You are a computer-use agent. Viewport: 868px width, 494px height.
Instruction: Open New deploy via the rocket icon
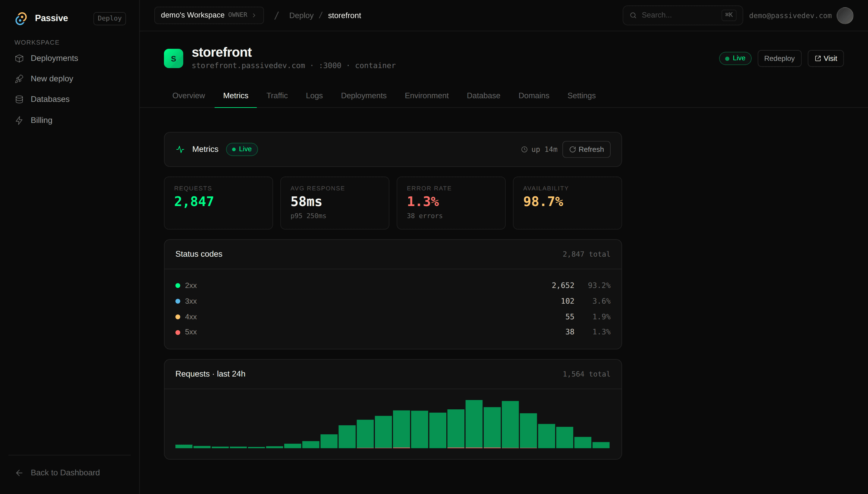tap(19, 79)
